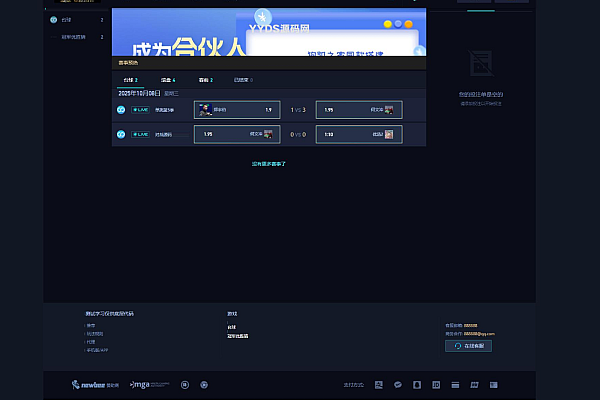Click the first player's avatar thumbnail

pyautogui.click(x=206, y=109)
